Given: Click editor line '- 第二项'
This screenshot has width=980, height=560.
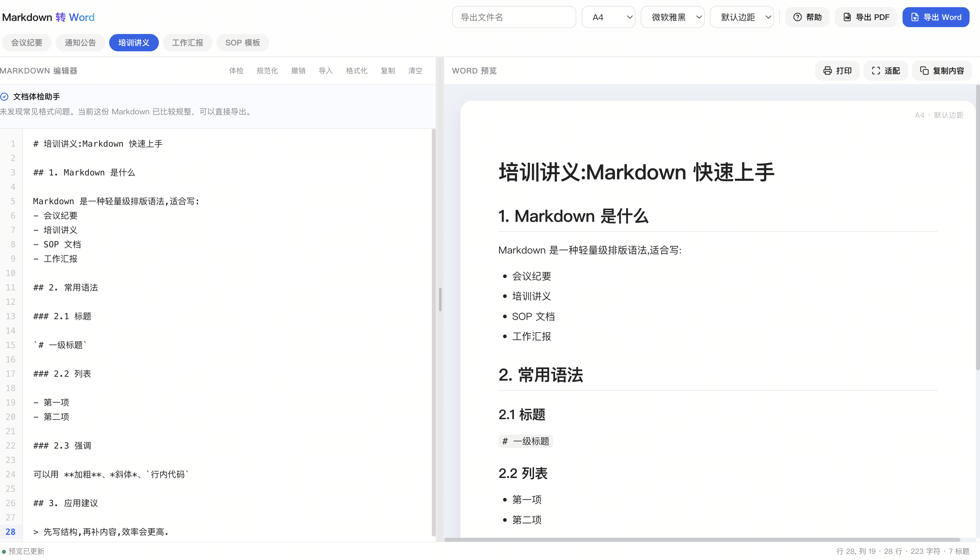Looking at the screenshot, I should (51, 417).
